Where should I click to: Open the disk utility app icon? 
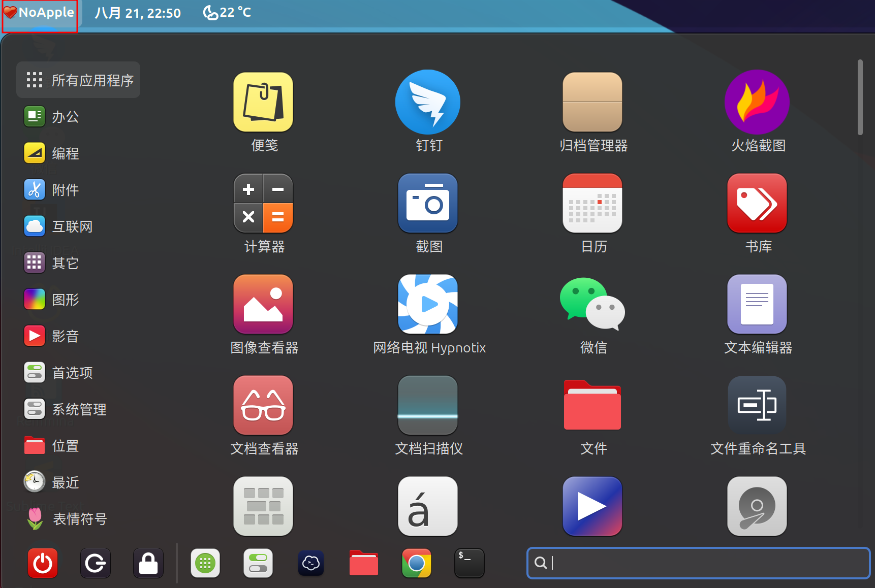757,506
